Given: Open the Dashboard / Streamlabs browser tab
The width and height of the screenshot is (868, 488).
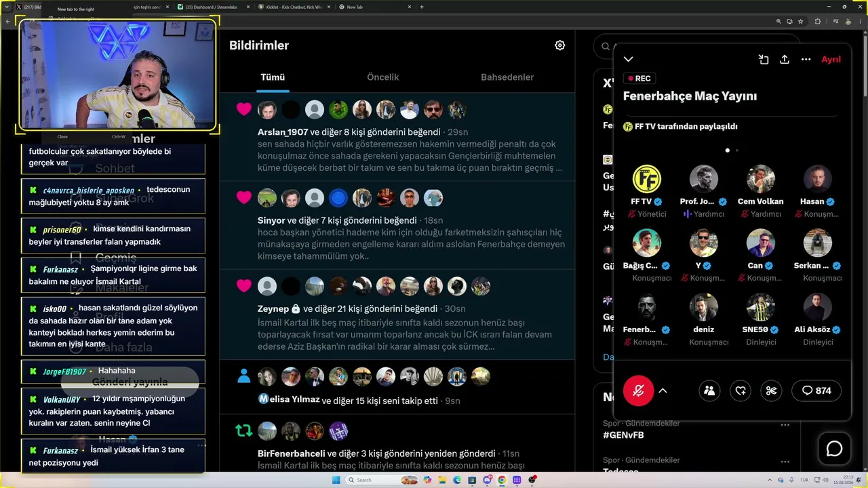Looking at the screenshot, I should click(214, 7).
